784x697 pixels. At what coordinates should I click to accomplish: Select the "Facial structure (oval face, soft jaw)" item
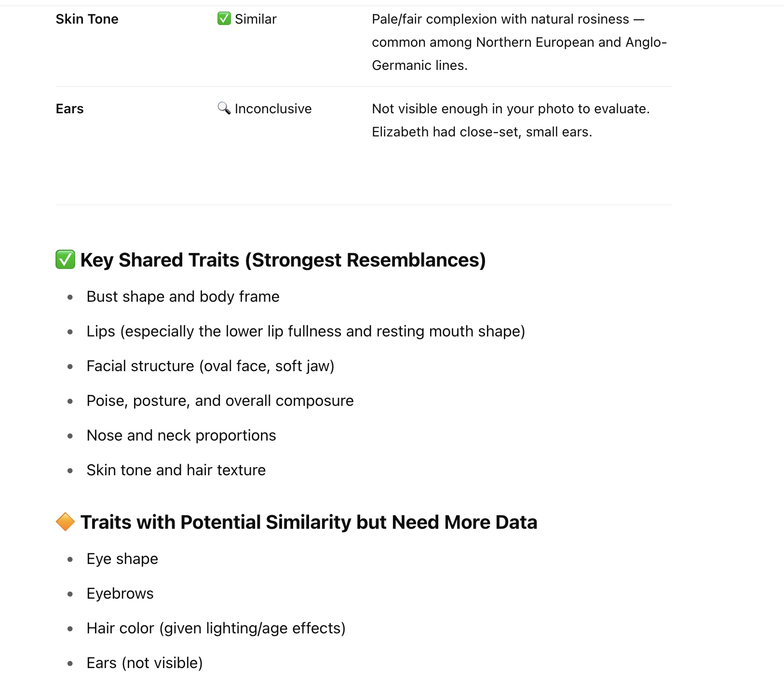[210, 366]
